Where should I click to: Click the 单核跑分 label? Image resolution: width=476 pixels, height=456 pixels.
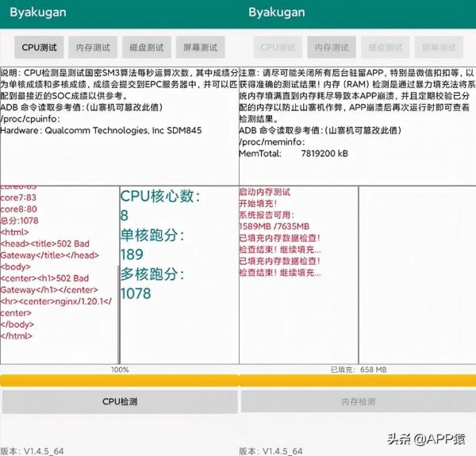(152, 235)
